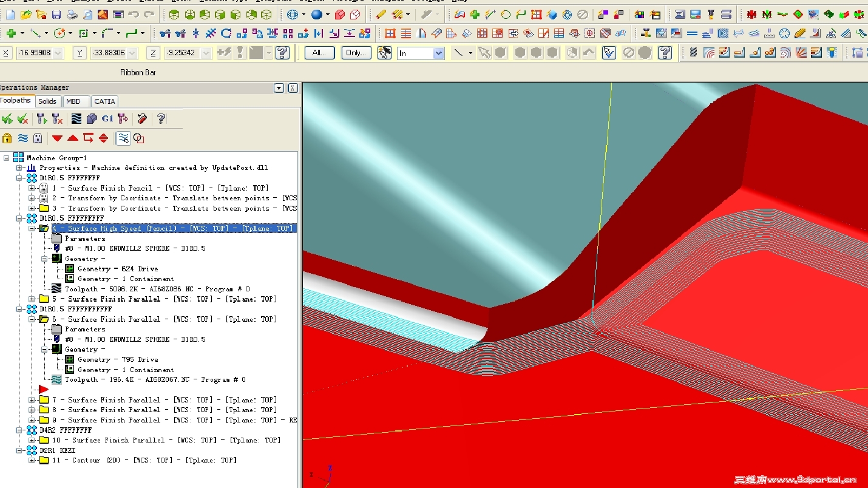The image size is (868, 488).
Task: Open the Z coordinate dropdown
Action: click(206, 53)
